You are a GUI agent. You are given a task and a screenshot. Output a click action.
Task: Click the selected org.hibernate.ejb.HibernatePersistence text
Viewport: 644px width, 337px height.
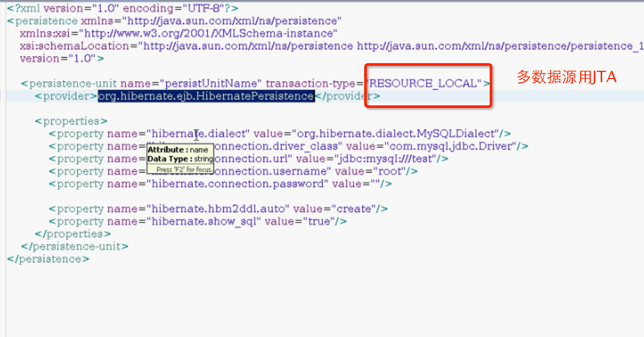pyautogui.click(x=206, y=96)
